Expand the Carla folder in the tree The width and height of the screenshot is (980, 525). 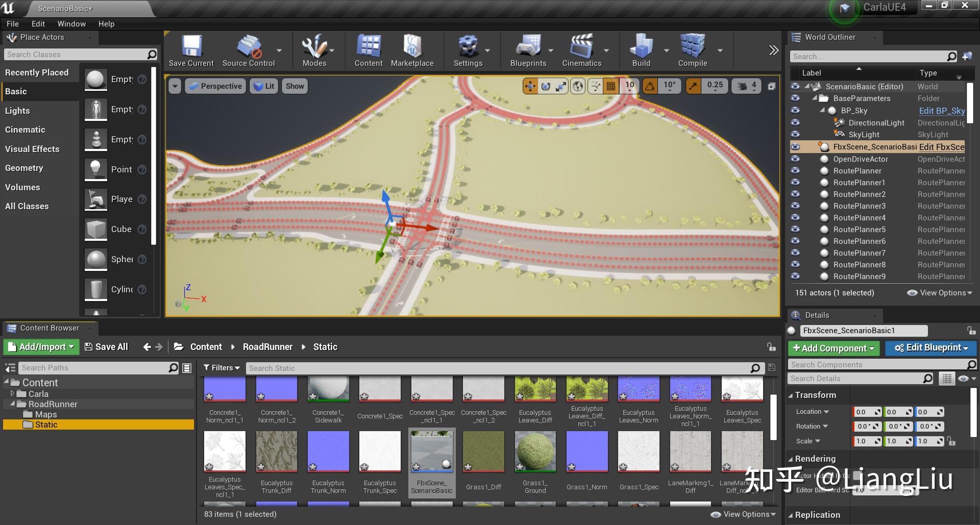[x=13, y=393]
